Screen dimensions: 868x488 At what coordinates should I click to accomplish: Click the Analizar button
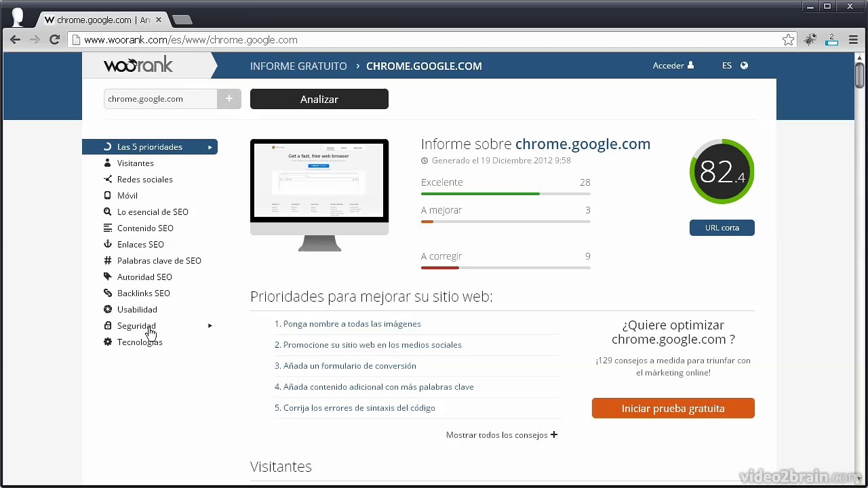pos(319,99)
